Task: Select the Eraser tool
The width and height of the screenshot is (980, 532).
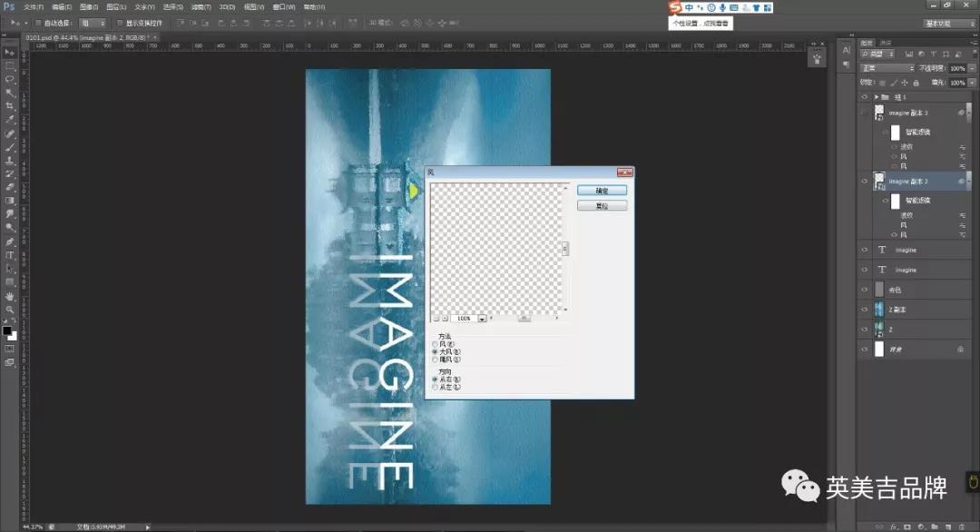Action: tap(9, 188)
